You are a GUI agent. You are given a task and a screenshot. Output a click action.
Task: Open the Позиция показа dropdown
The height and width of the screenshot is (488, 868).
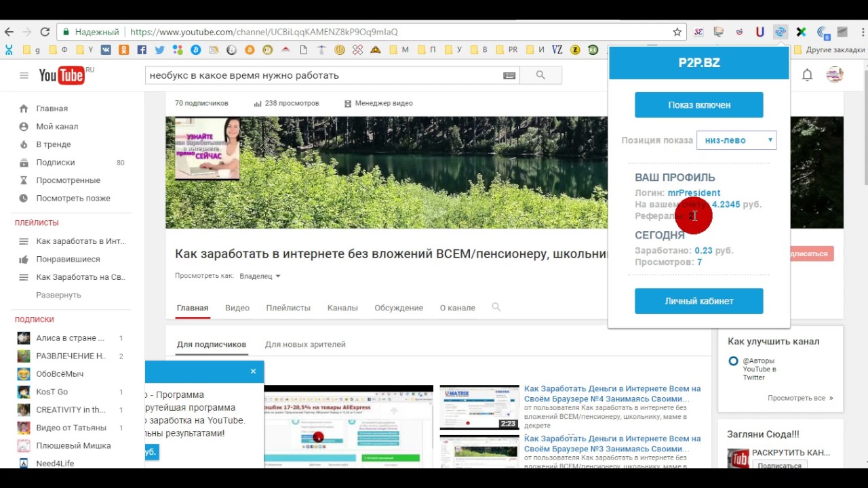[736, 140]
